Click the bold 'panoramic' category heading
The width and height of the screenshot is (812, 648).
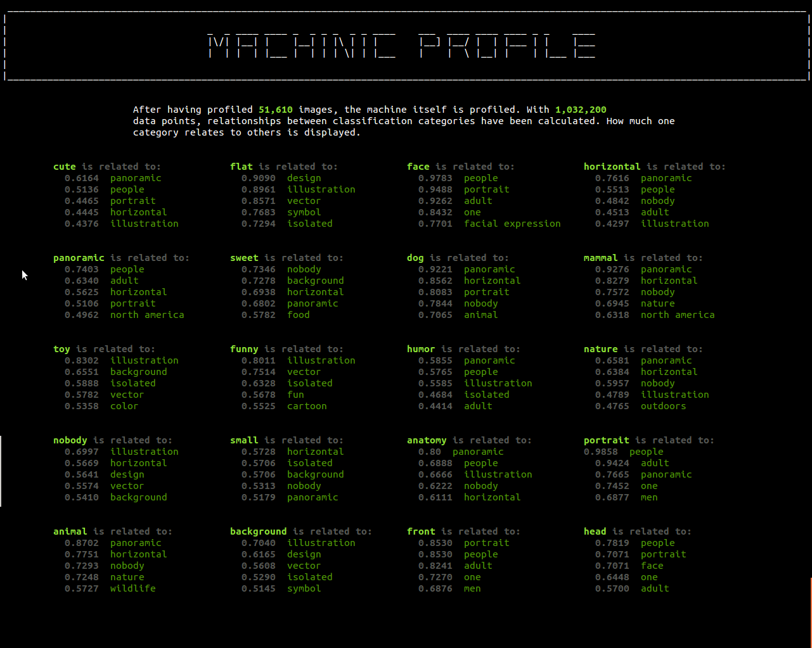[x=79, y=258]
